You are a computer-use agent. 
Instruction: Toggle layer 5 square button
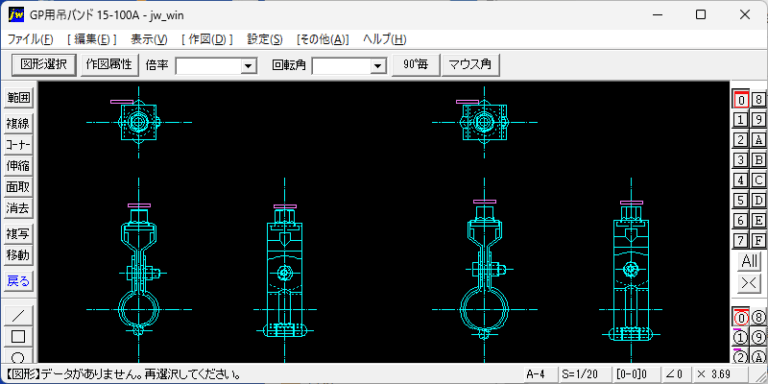[741, 200]
